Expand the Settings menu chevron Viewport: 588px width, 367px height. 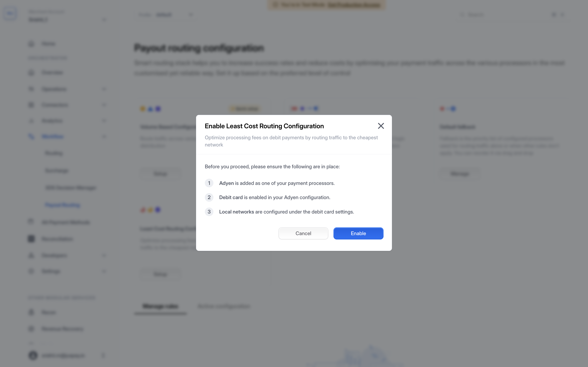click(104, 271)
